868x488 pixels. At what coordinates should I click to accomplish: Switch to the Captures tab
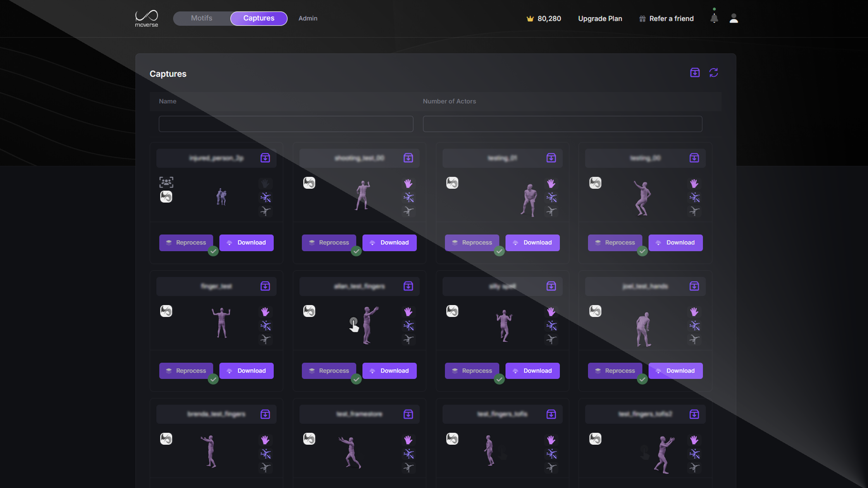pos(258,18)
